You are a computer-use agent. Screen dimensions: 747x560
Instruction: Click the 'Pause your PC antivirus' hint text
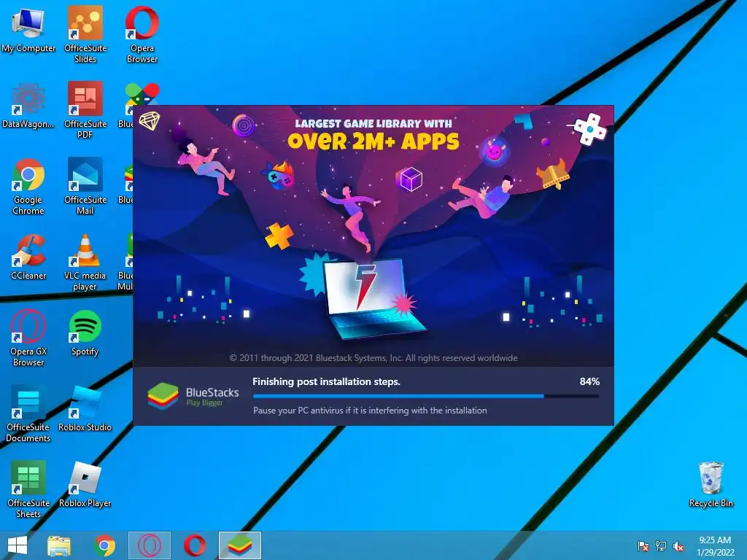click(370, 410)
